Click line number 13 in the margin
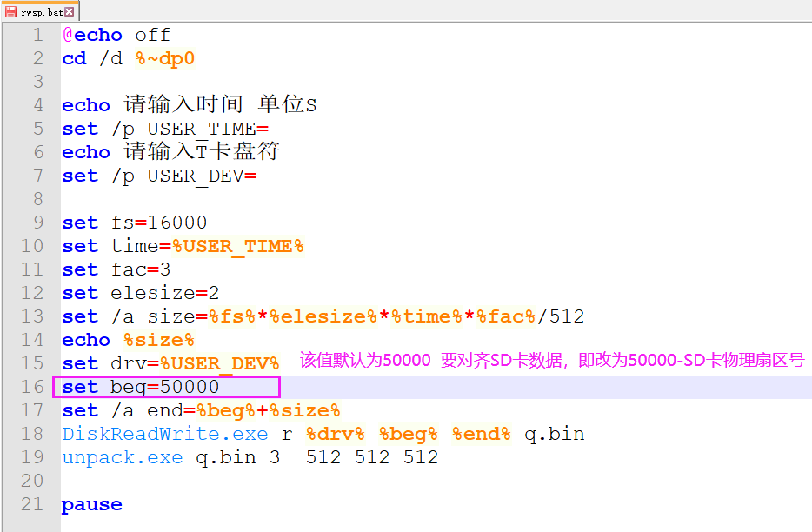This screenshot has width=812, height=532. 32,316
